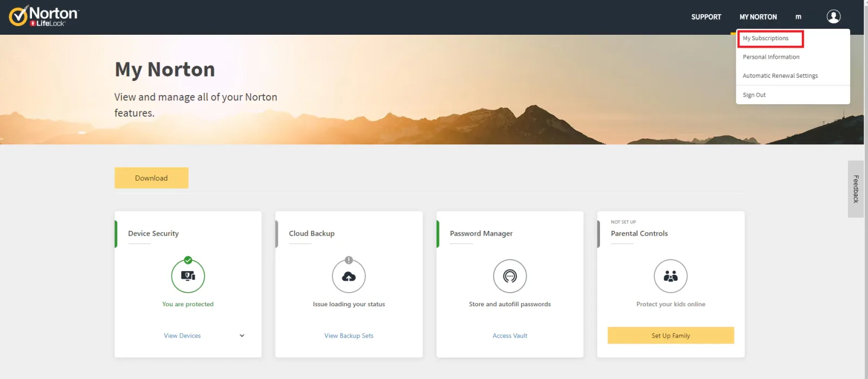Click the Norton LifeLock logo

[x=44, y=16]
